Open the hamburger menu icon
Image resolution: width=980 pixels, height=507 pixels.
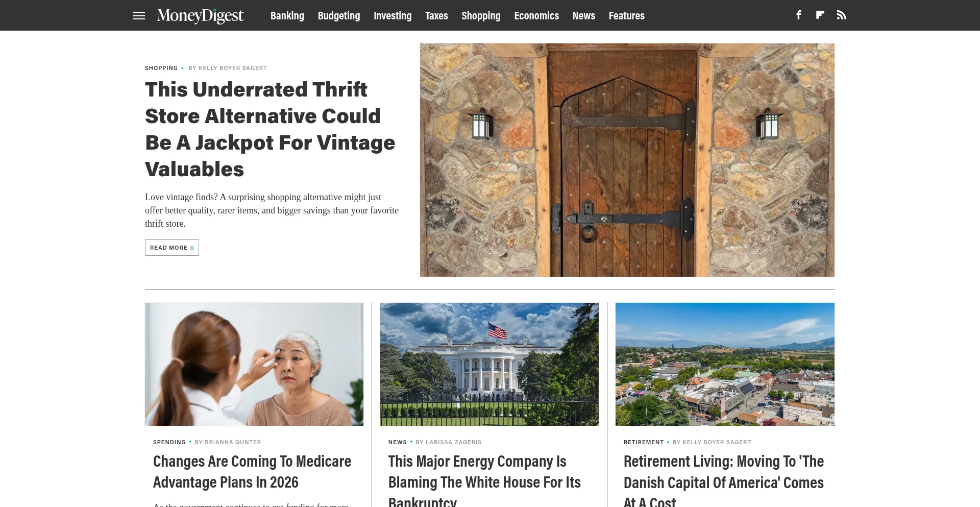139,16
